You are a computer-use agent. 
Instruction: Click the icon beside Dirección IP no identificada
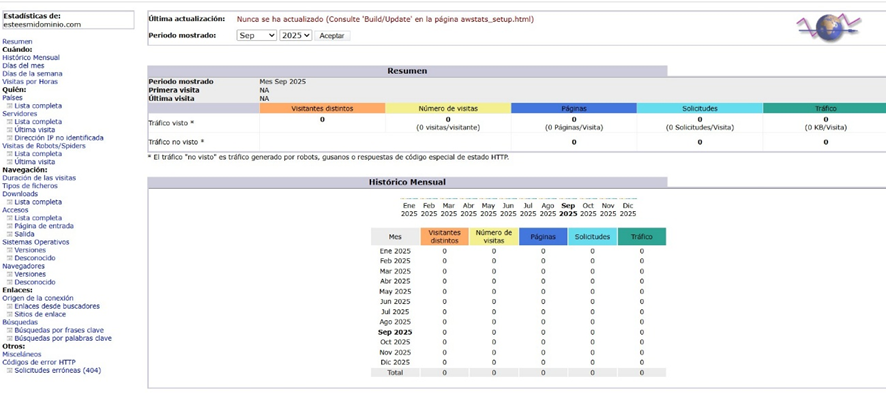9,138
